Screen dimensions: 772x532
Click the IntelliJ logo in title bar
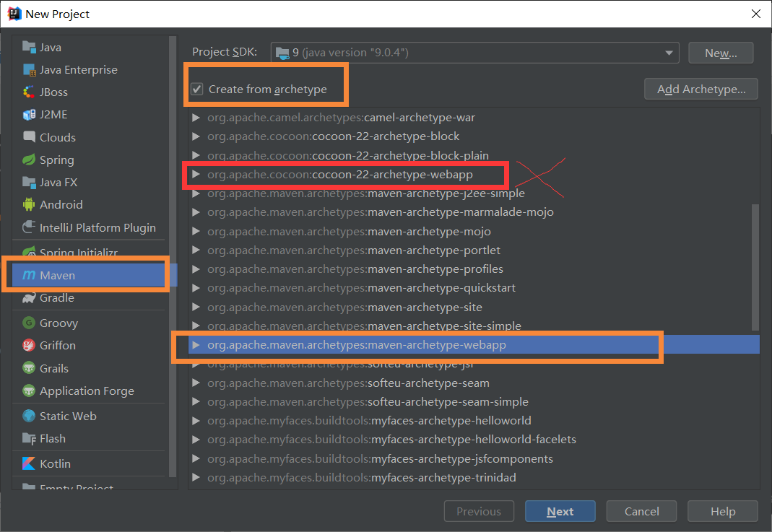14,14
